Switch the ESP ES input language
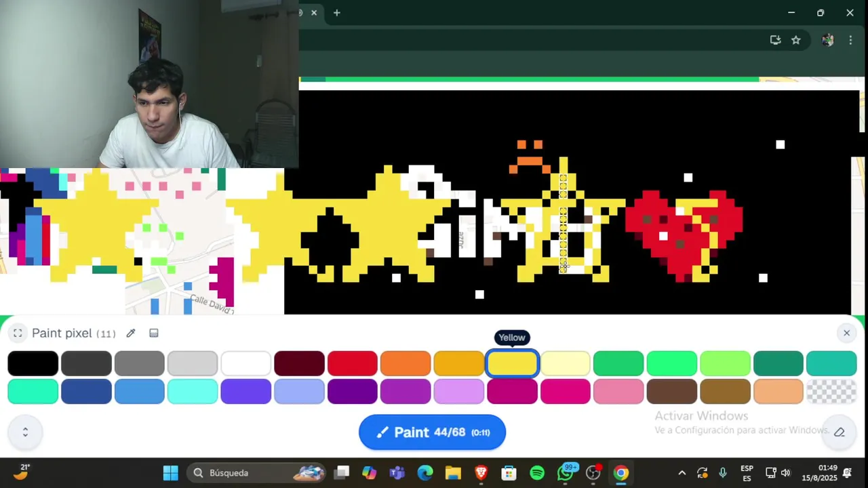Screen dimensions: 868x488 [747, 472]
